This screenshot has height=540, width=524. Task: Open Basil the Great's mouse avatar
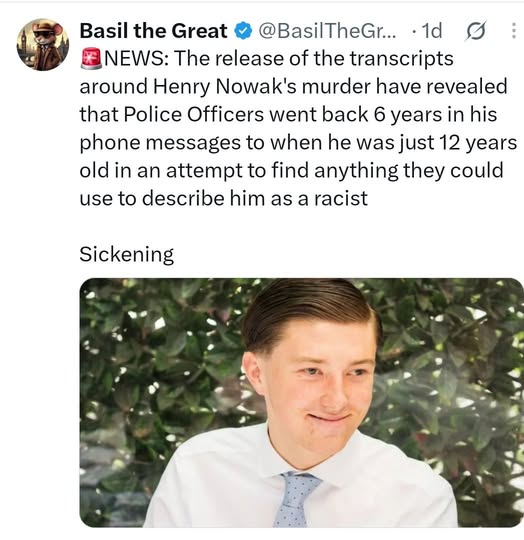[43, 44]
